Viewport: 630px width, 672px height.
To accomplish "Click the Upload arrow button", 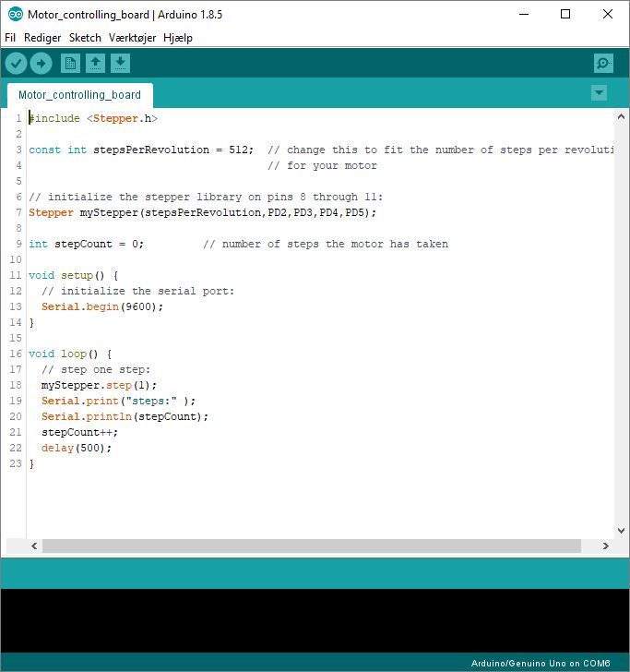I will tap(42, 64).
